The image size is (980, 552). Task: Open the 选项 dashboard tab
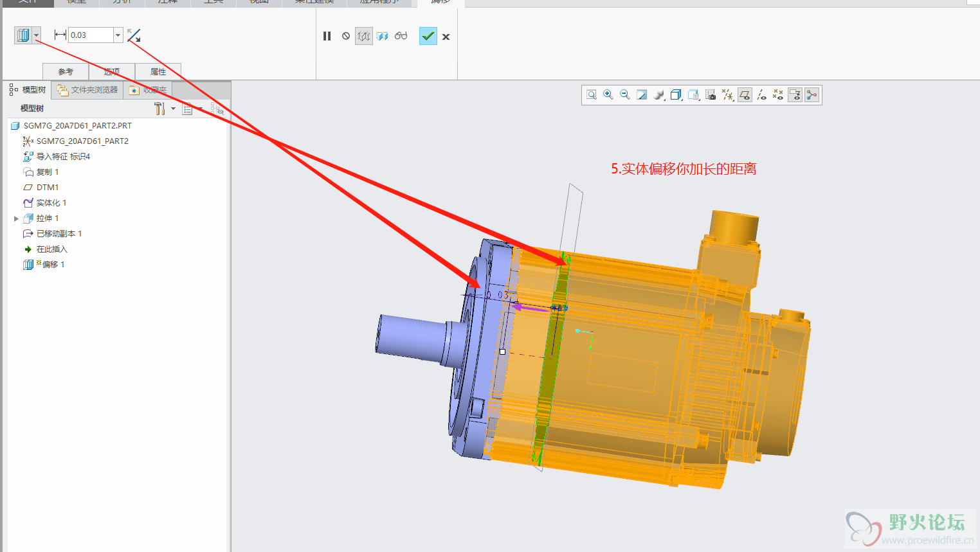tap(112, 71)
